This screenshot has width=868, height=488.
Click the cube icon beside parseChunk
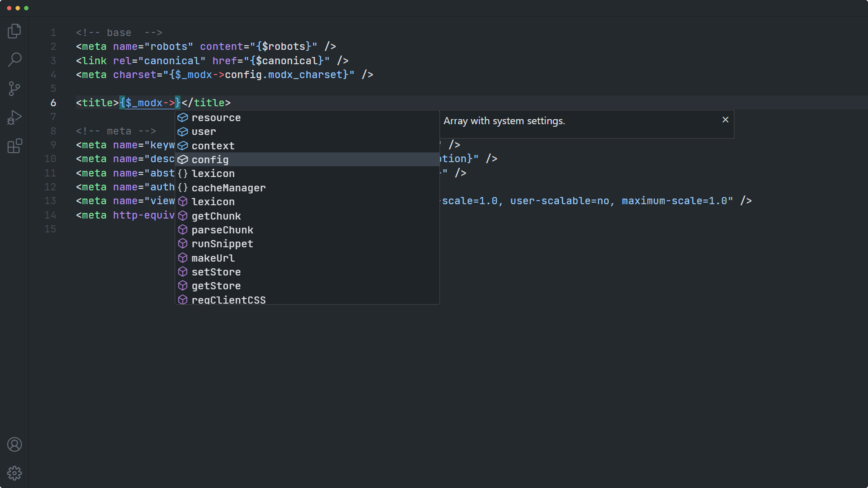(x=183, y=230)
